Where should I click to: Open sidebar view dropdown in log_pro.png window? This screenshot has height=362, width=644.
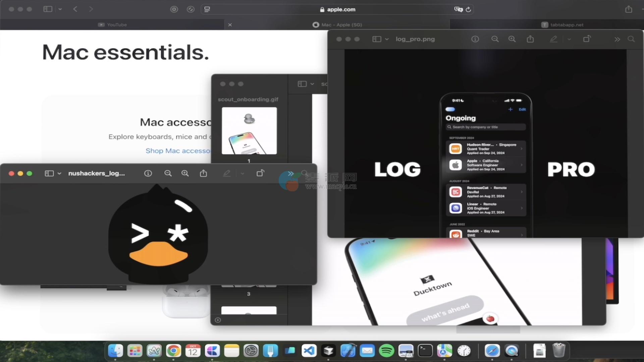click(x=387, y=39)
